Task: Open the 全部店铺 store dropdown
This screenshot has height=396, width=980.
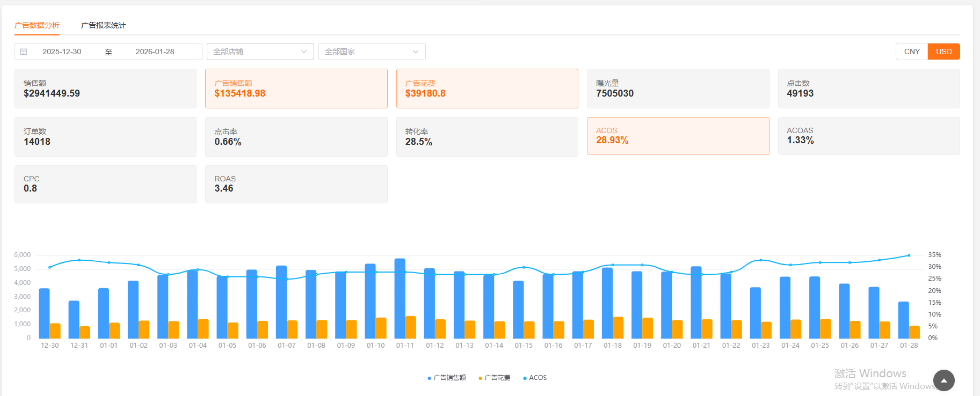Action: pos(260,52)
